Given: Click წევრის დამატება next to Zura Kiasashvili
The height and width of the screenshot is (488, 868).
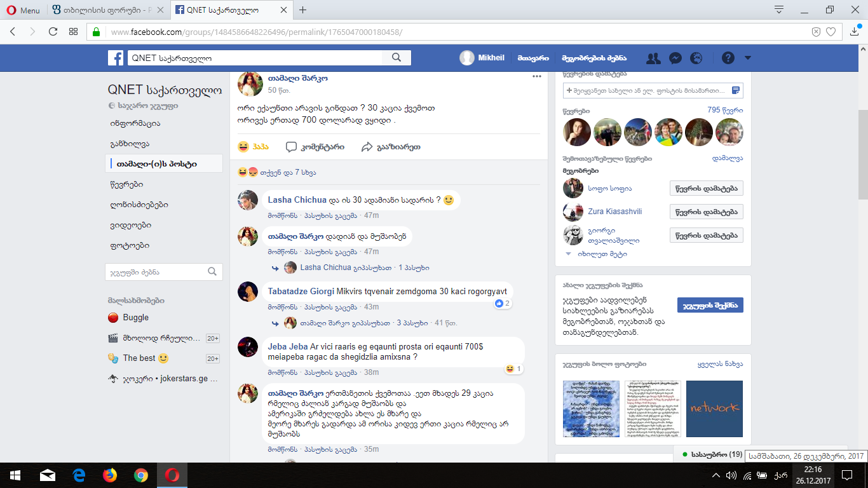Looking at the screenshot, I should 707,212.
